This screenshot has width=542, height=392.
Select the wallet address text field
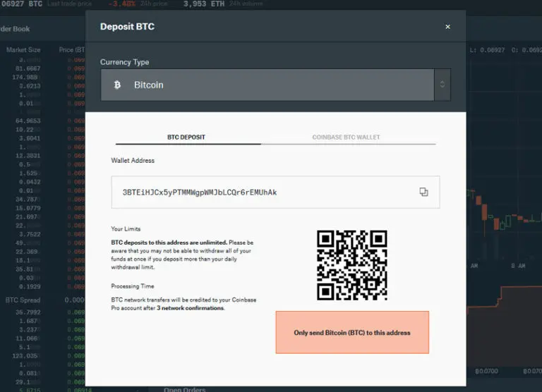[x=275, y=192]
